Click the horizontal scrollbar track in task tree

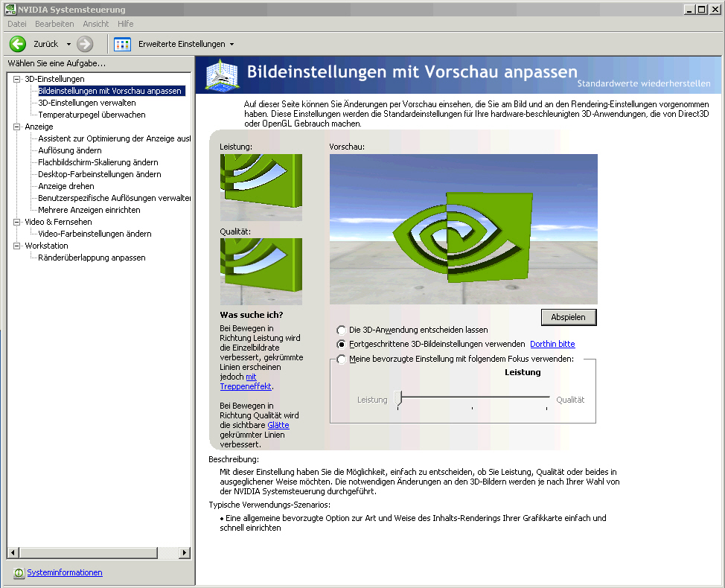(168, 552)
